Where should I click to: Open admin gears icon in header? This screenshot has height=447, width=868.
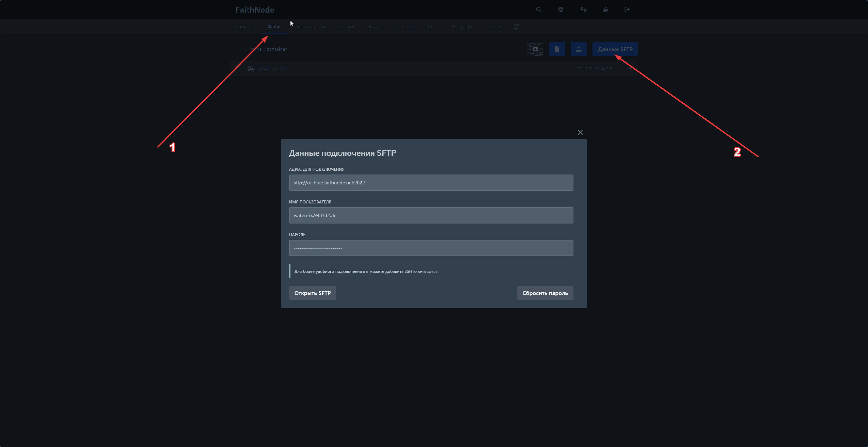point(583,10)
